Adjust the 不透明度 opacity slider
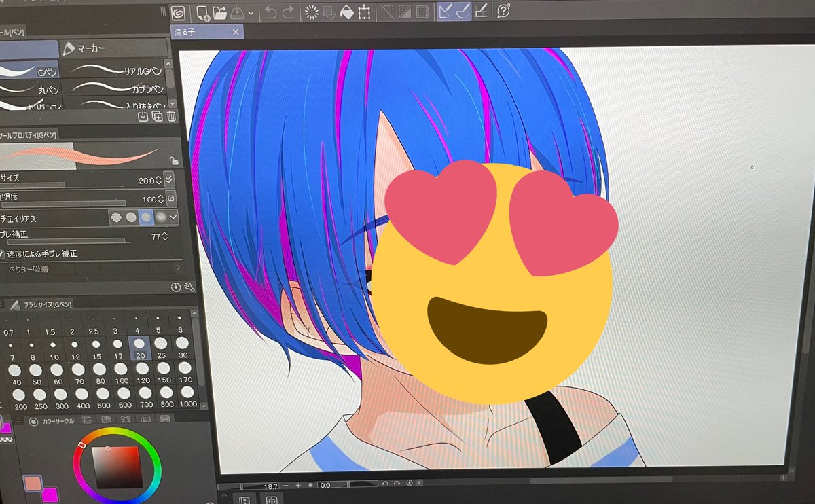Image resolution: width=815 pixels, height=504 pixels. click(x=62, y=202)
